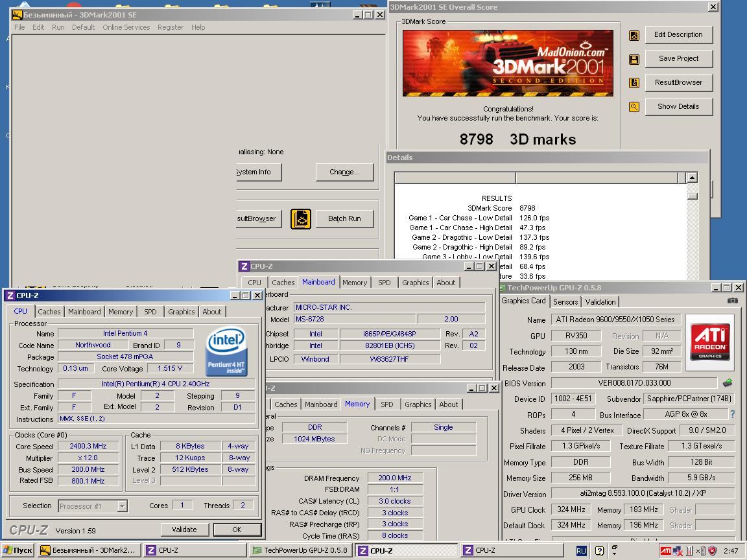
Task: Click the Validate button in CPU-Z
Action: (184, 530)
